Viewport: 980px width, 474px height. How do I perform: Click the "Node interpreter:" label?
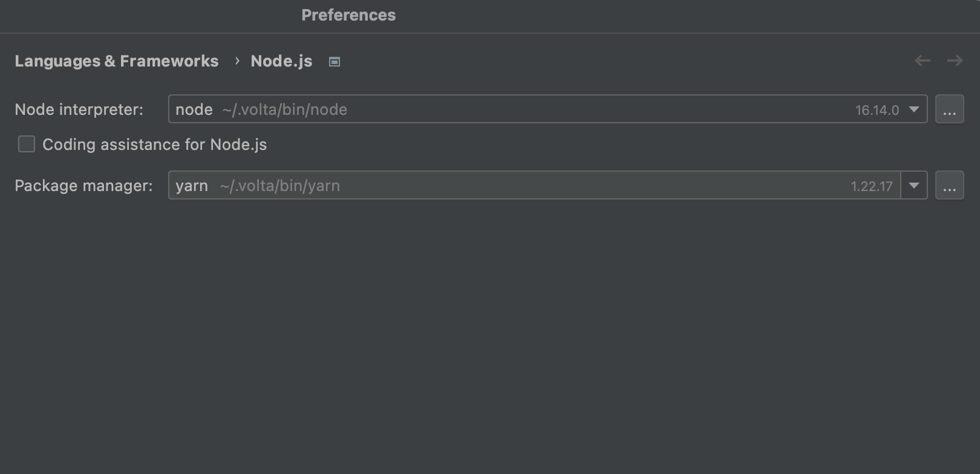pyautogui.click(x=79, y=109)
